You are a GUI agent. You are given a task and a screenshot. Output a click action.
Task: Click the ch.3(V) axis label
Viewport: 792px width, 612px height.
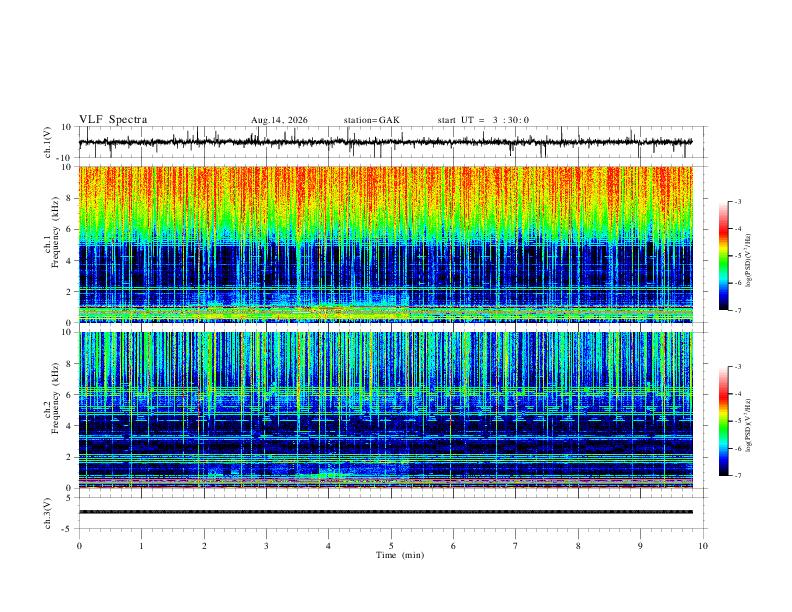coord(48,513)
